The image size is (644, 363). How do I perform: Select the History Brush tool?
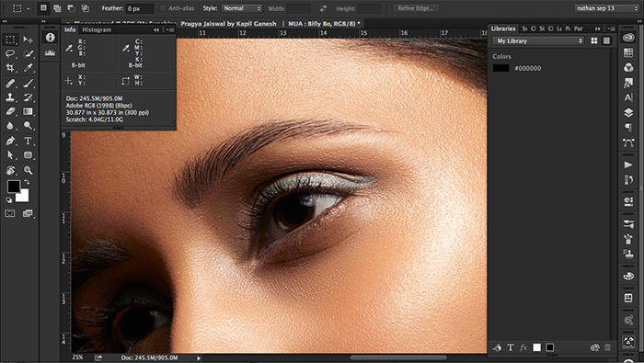click(x=28, y=97)
